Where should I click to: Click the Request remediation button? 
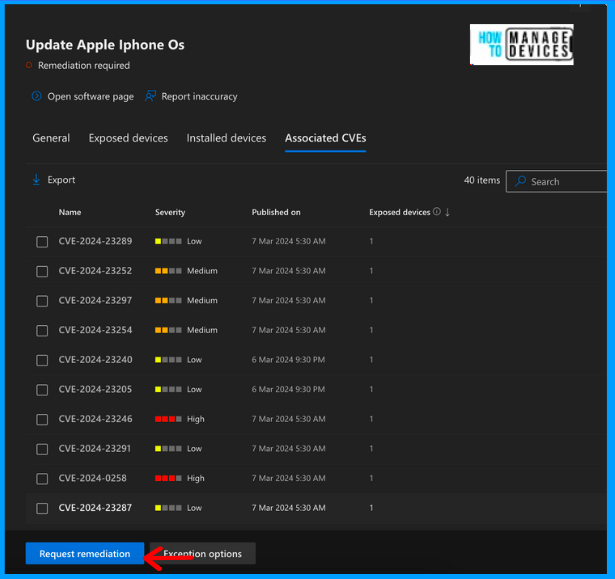pos(85,554)
